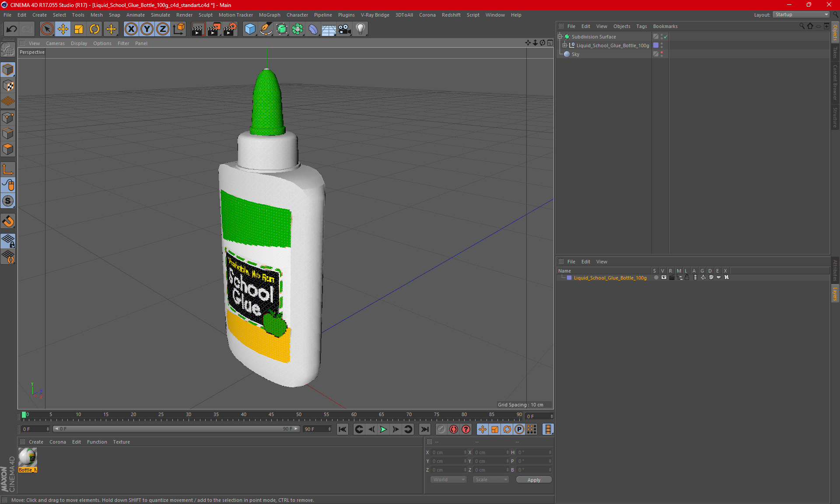The height and width of the screenshot is (504, 840).
Task: Open the World coordinate dropdown
Action: click(x=449, y=479)
